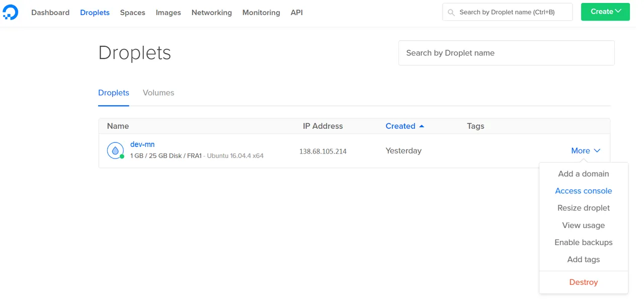This screenshot has height=306, width=644.
Task: Choose Resize droplet from the More menu
Action: pos(584,208)
